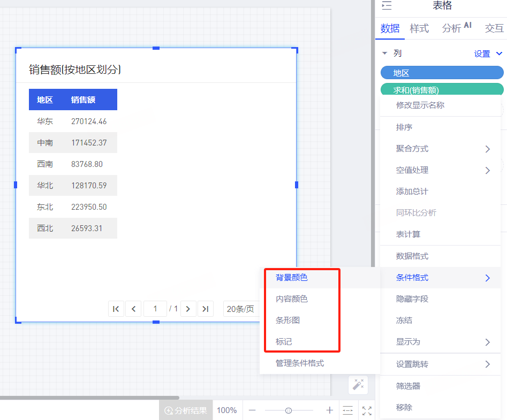Open the 设置 dropdown

click(x=488, y=54)
